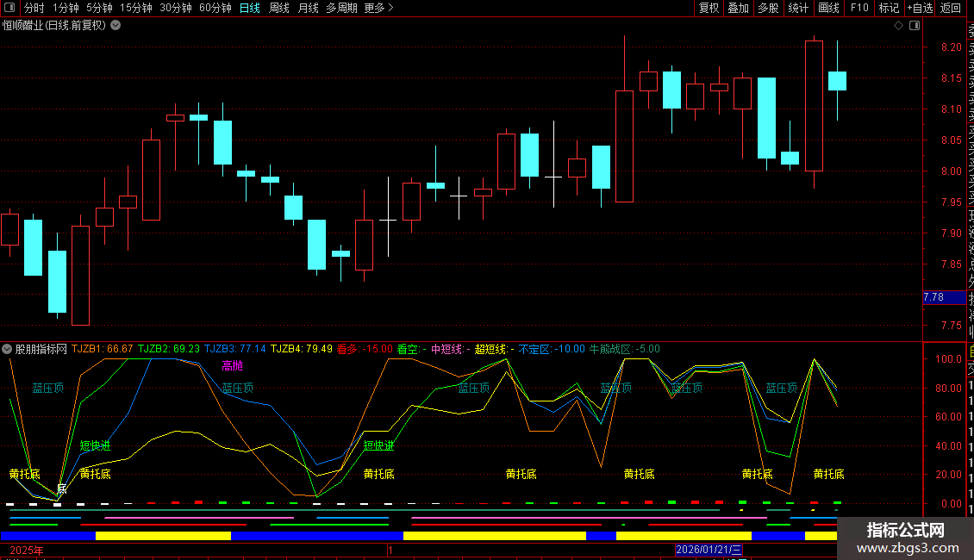
Task: Open the 恒顺醋业 chart settings dropdown
Action: [116, 26]
